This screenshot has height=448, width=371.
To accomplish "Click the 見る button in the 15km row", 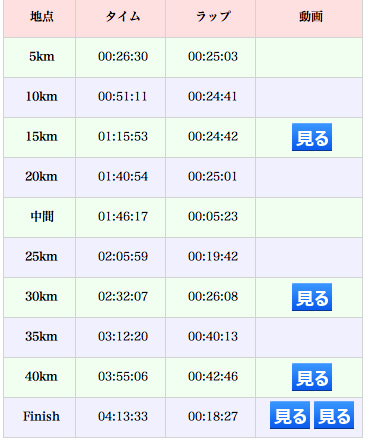I will point(312,137).
